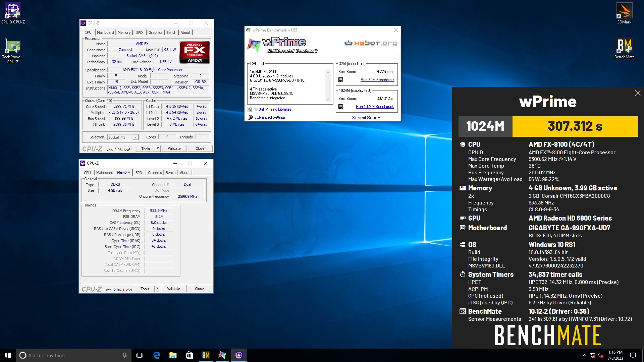644x362 pixels.
Task: Show hidden system tray icons
Action: click(585, 355)
